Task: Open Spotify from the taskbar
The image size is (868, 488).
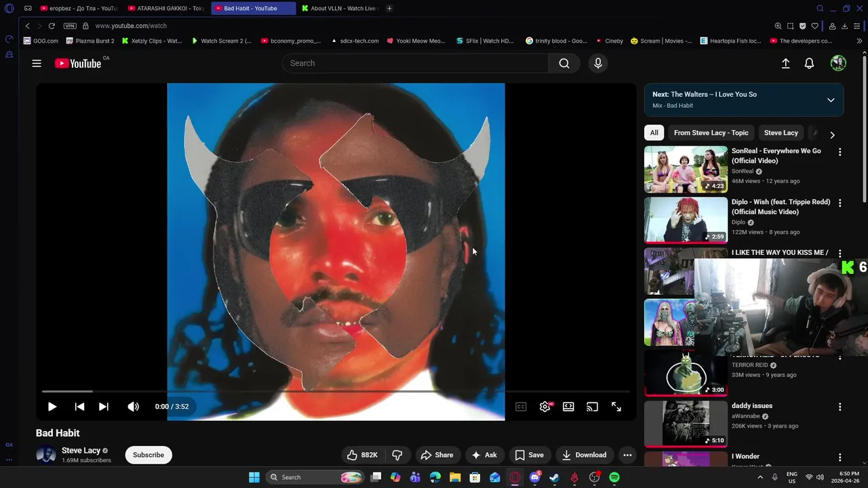Action: [x=614, y=477]
